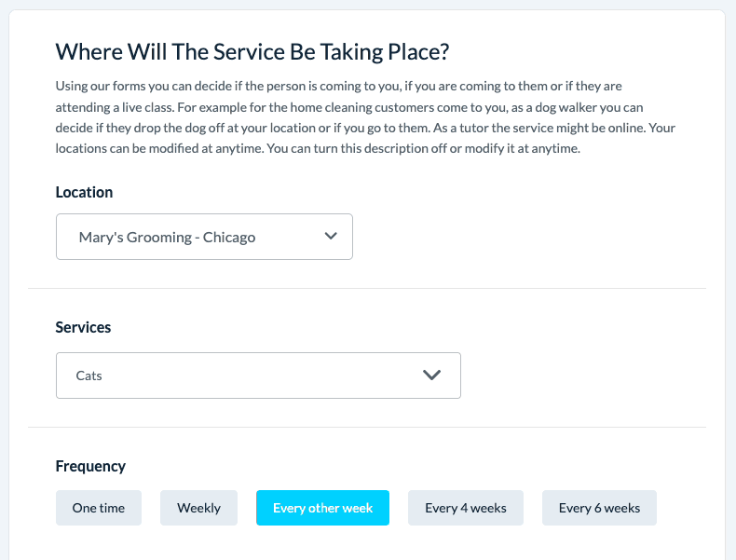Choose the Weekly frequency option

tap(198, 508)
